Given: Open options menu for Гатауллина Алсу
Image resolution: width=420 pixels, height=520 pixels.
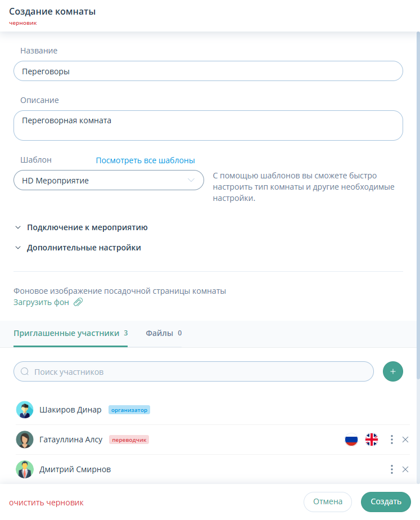Looking at the screenshot, I should click(391, 440).
